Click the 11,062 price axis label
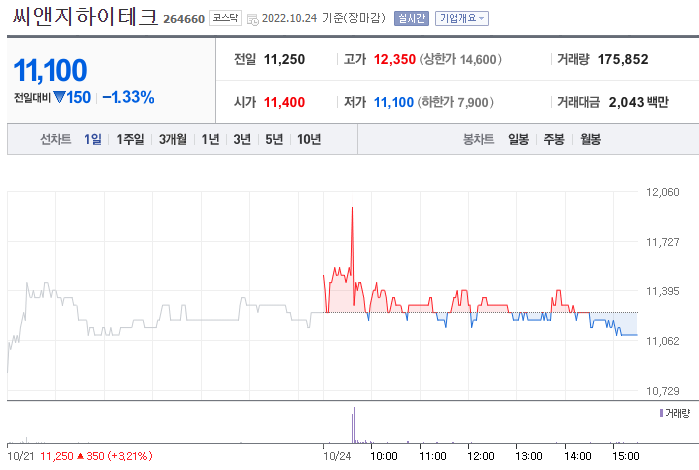The width and height of the screenshot is (699, 470). [662, 341]
